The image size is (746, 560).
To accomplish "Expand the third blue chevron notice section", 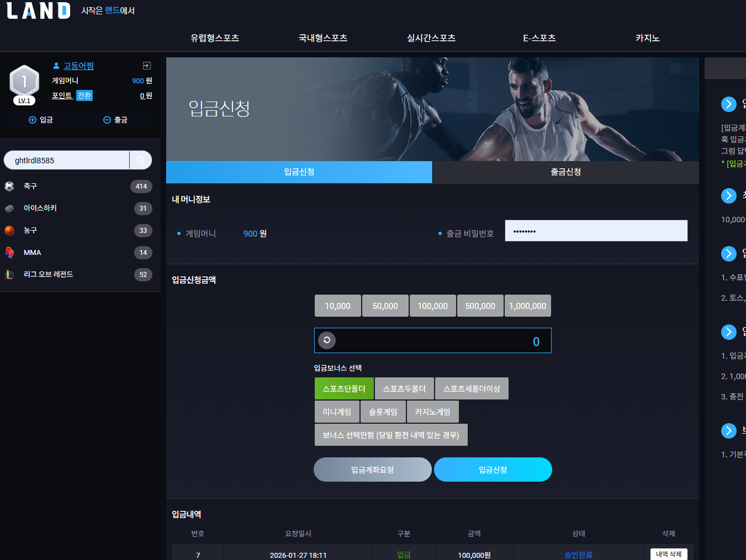I will [x=729, y=254].
